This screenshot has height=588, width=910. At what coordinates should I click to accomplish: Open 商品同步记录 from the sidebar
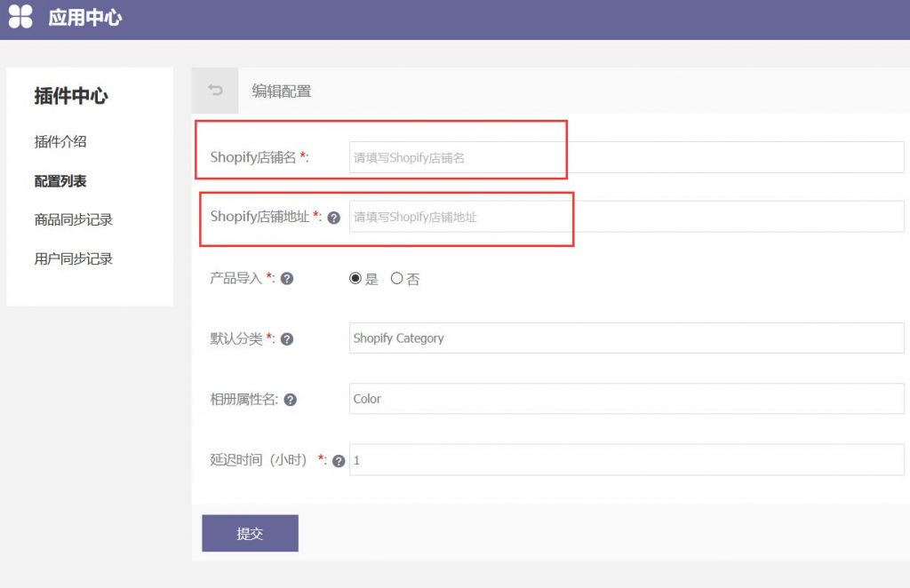[74, 220]
